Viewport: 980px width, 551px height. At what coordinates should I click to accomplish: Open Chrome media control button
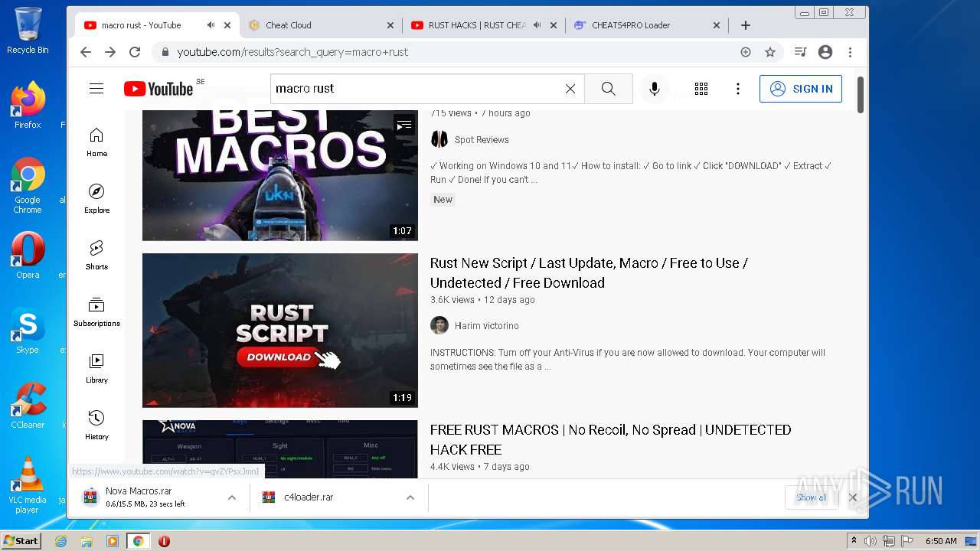tap(800, 52)
